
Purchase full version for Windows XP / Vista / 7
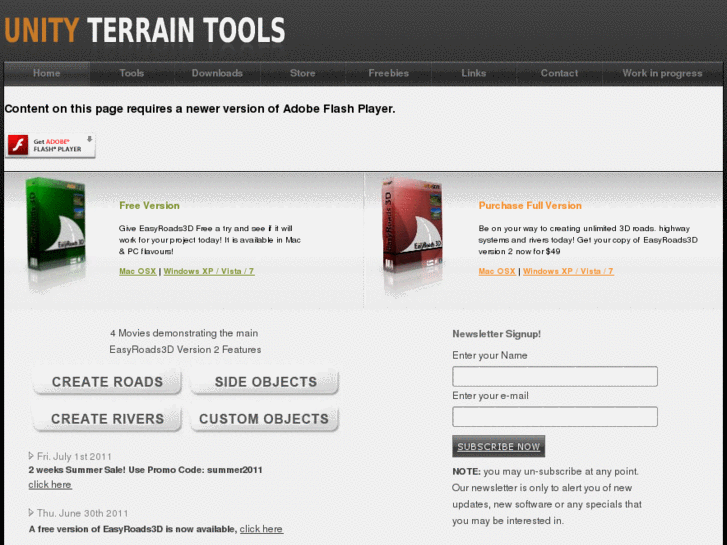coord(568,271)
